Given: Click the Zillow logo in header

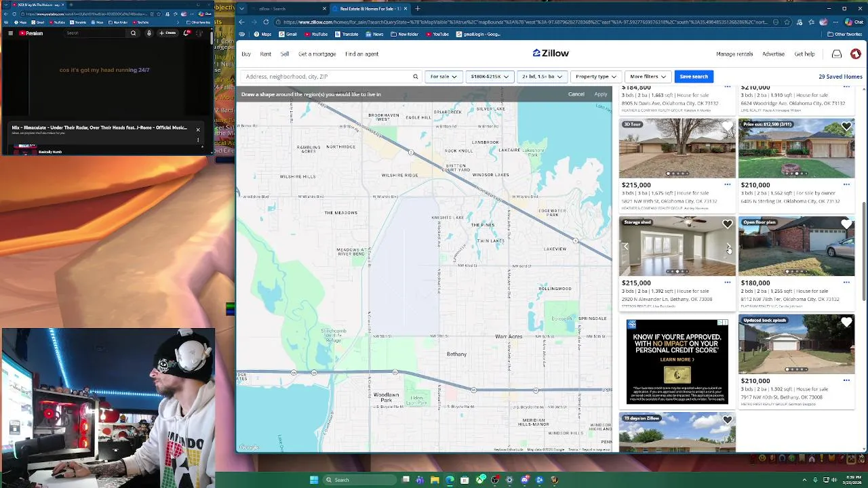Looking at the screenshot, I should [551, 53].
